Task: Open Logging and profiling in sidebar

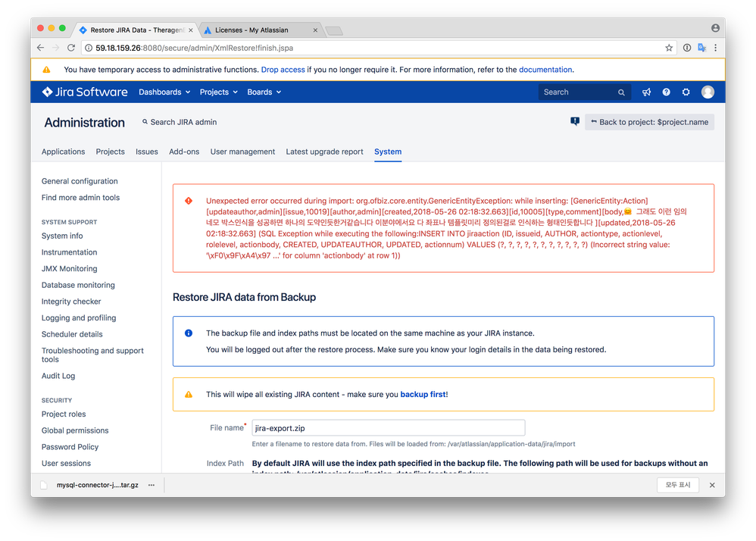Action: point(79,317)
